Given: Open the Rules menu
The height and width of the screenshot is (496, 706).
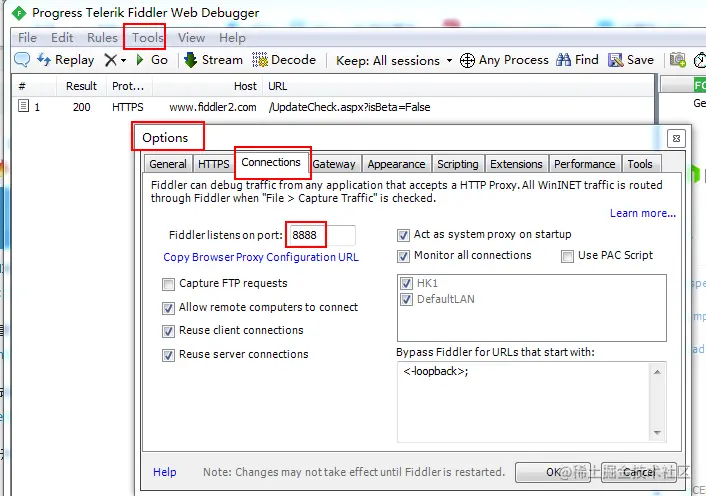Looking at the screenshot, I should pos(102,38).
